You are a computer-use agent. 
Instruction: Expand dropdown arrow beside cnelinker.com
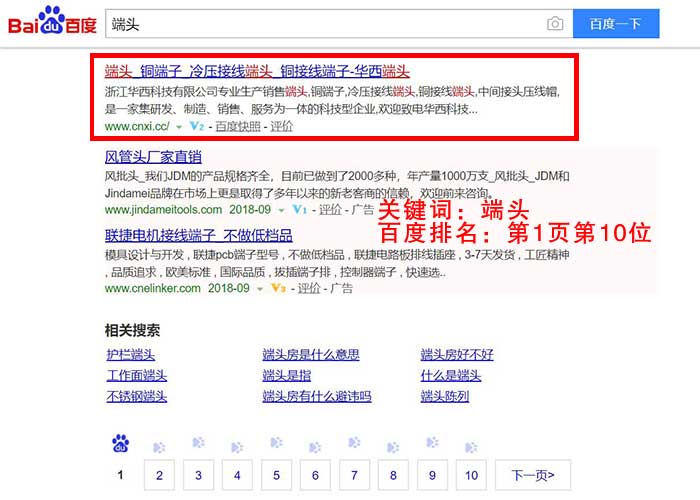pos(260,289)
